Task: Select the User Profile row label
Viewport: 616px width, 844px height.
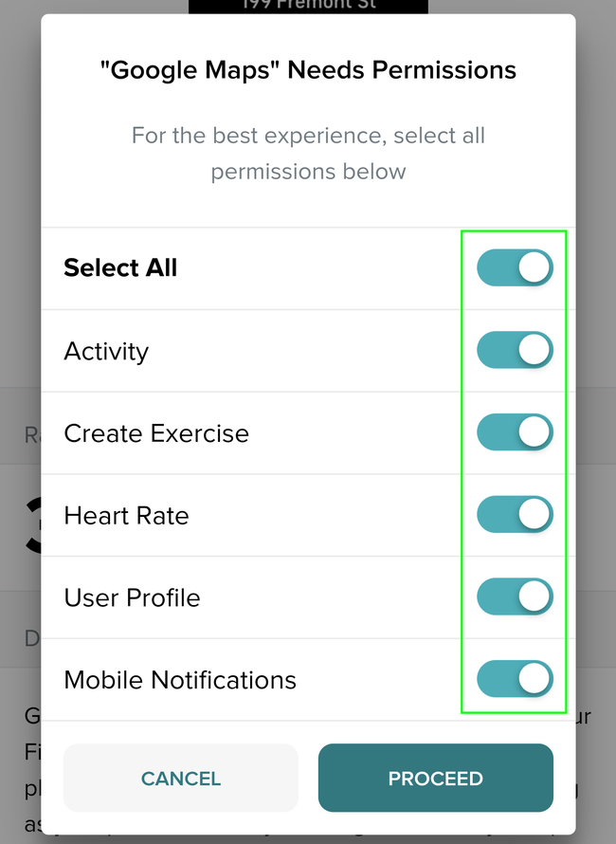Action: coord(132,598)
